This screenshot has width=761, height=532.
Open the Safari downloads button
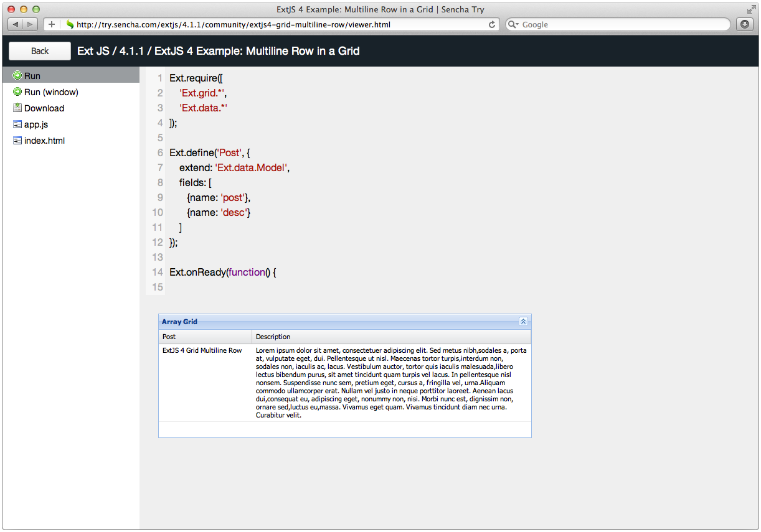coord(745,24)
